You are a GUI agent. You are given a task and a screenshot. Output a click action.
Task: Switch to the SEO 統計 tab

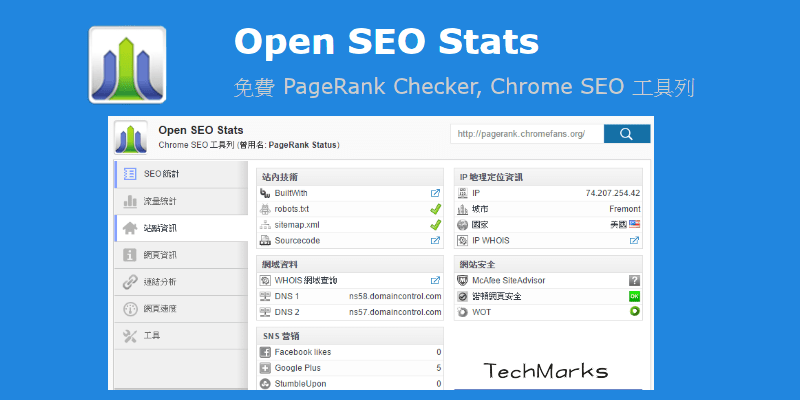(180, 174)
